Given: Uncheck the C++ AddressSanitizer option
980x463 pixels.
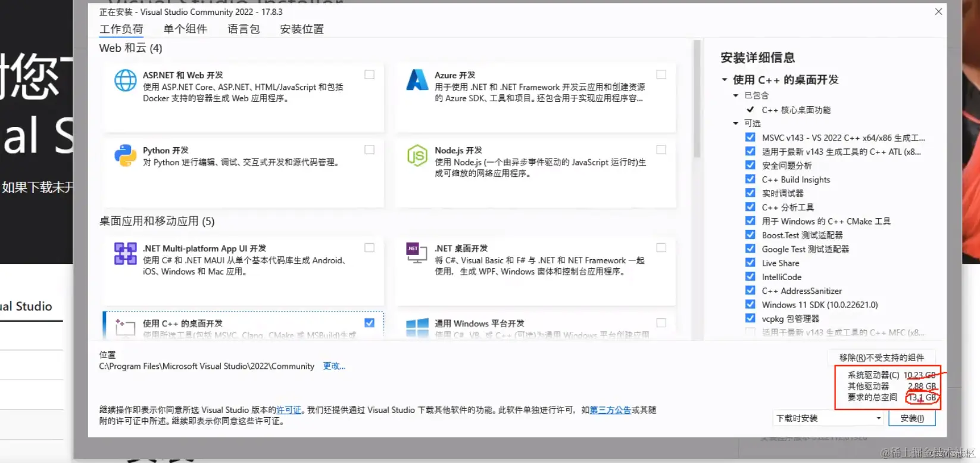Looking at the screenshot, I should click(x=750, y=290).
